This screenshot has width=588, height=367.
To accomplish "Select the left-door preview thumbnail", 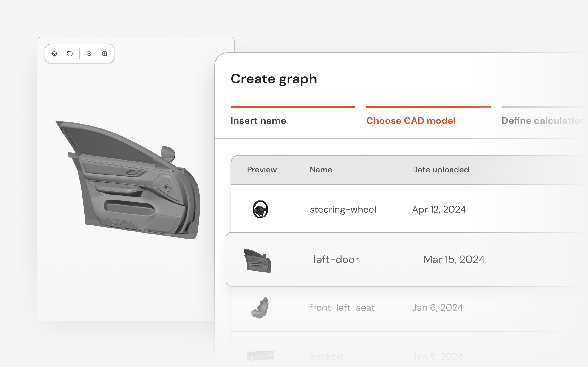I will pyautogui.click(x=257, y=260).
